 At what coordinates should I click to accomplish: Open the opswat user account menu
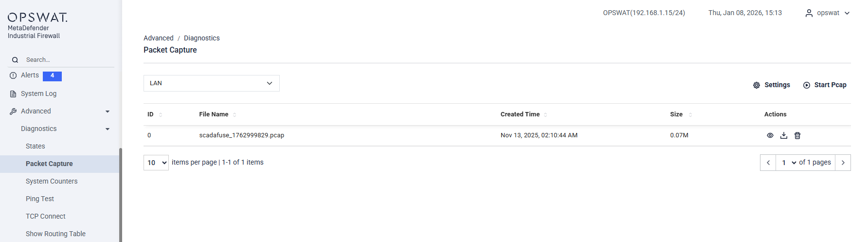point(828,13)
